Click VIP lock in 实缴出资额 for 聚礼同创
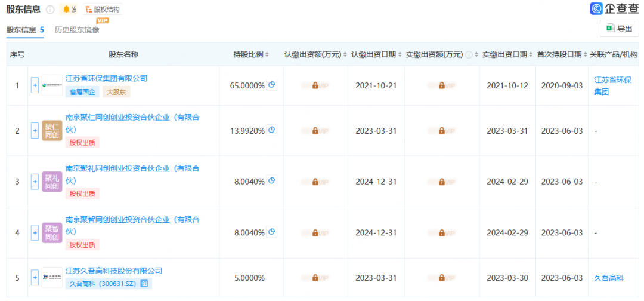The image size is (644, 301). [441, 182]
